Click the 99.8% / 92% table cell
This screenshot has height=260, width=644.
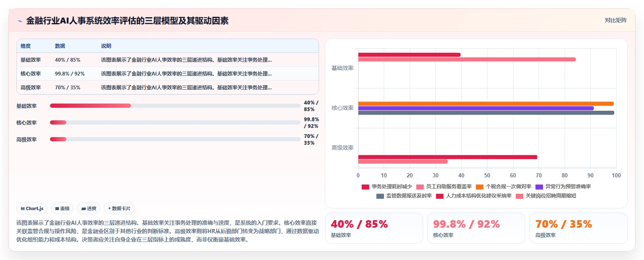pyautogui.click(x=70, y=74)
